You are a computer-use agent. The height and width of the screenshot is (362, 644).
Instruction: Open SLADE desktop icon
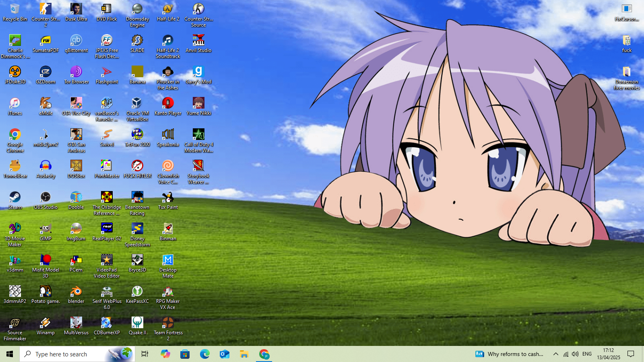coord(137,43)
